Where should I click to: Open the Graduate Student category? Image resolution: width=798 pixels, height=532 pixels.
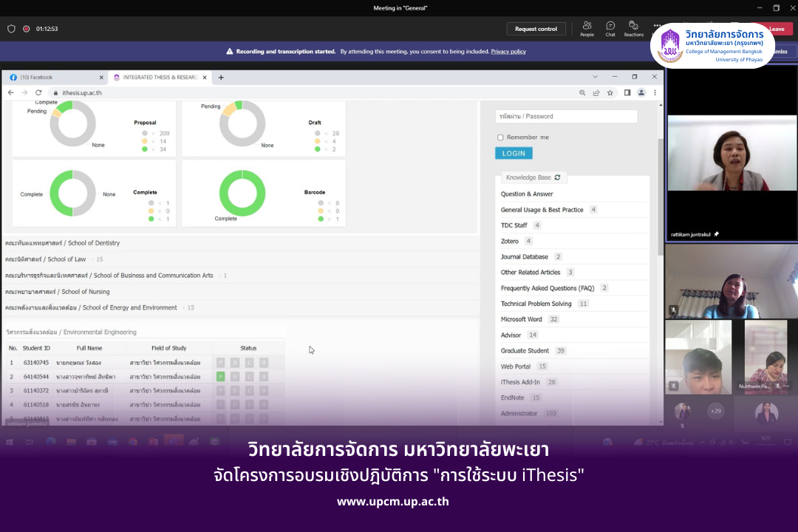point(525,351)
